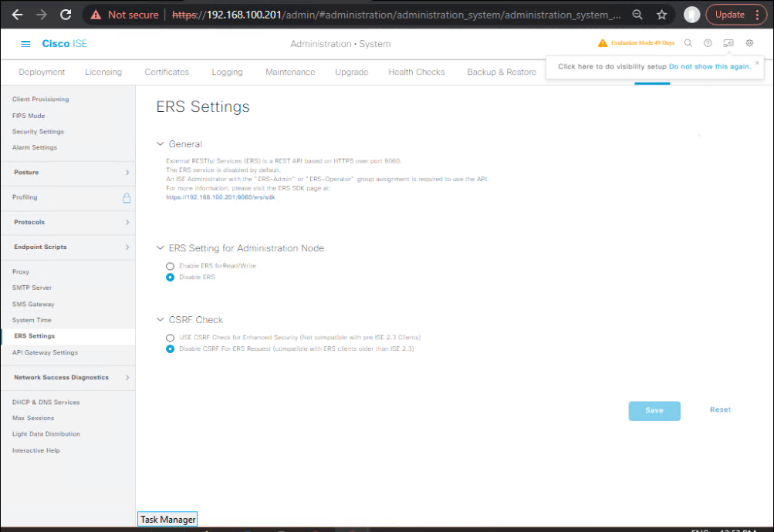Save the ERS settings
The width and height of the screenshot is (774, 532).
[x=654, y=411]
